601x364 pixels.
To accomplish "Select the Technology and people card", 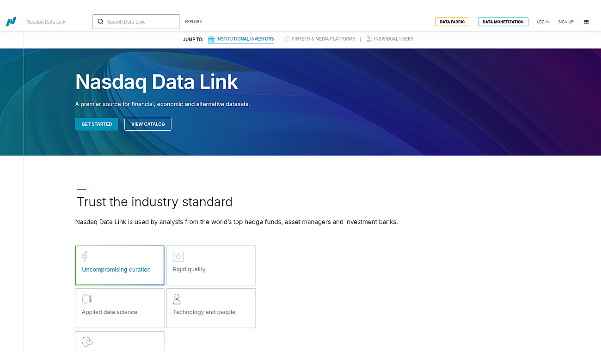I will click(211, 308).
